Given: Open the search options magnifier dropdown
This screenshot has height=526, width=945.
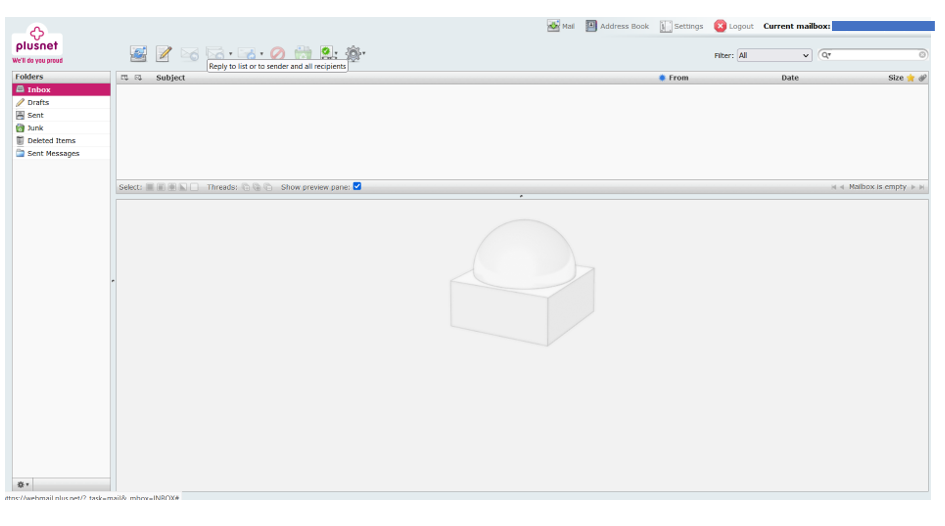Looking at the screenshot, I should tap(827, 55).
